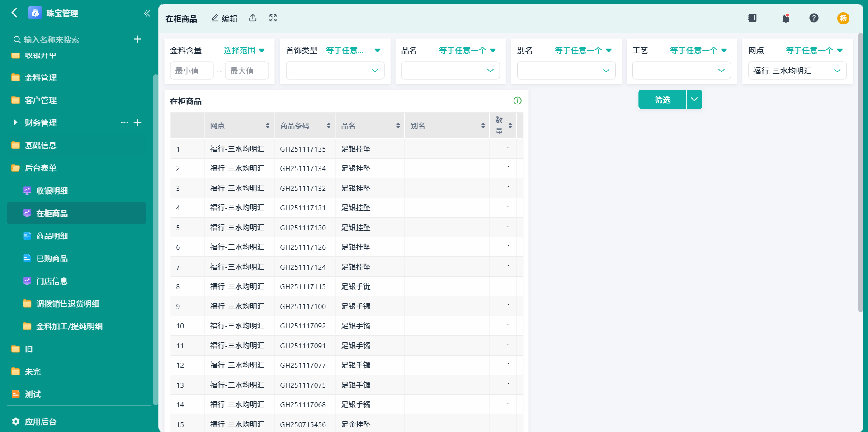Sort table by 品名 column arrows
Image resolution: width=868 pixels, height=432 pixels.
click(398, 126)
